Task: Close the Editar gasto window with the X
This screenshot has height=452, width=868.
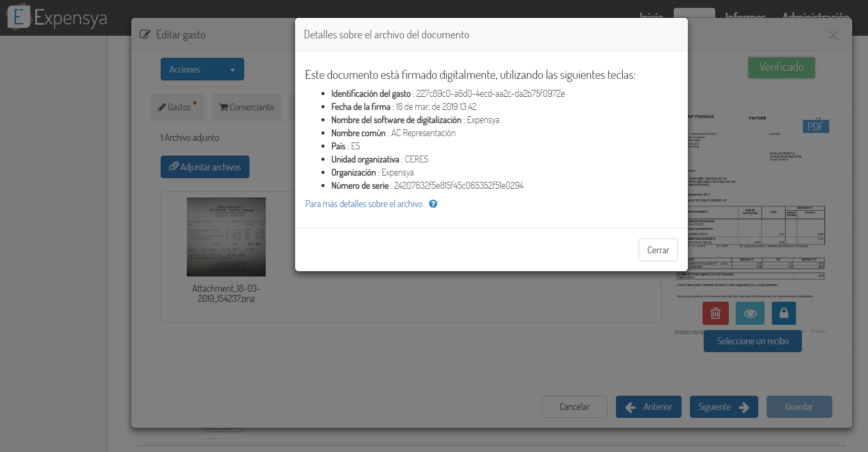Action: pos(833,35)
